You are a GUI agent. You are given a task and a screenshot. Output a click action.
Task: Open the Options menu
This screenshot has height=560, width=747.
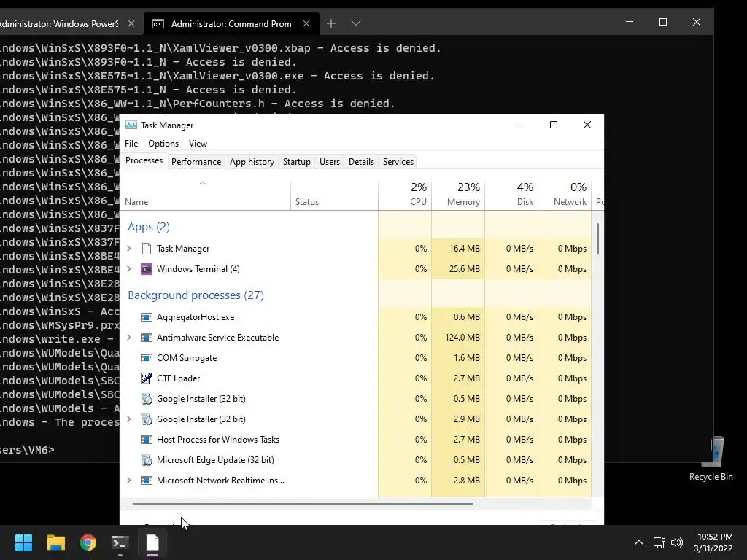[x=163, y=144]
